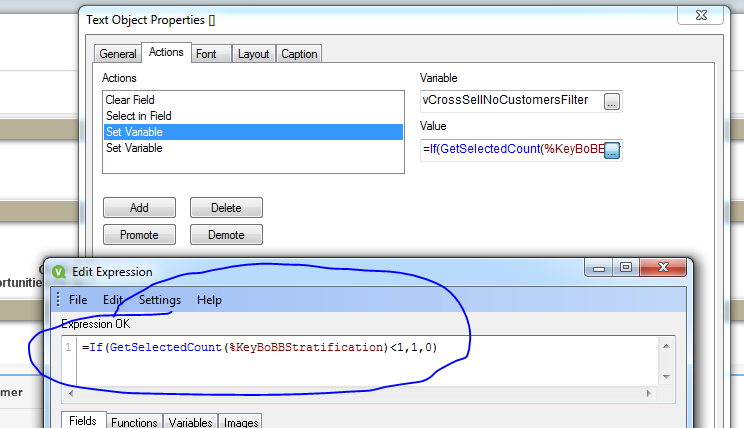This screenshot has height=428, width=744.
Task: Switch to the Actions tab
Action: click(x=166, y=52)
